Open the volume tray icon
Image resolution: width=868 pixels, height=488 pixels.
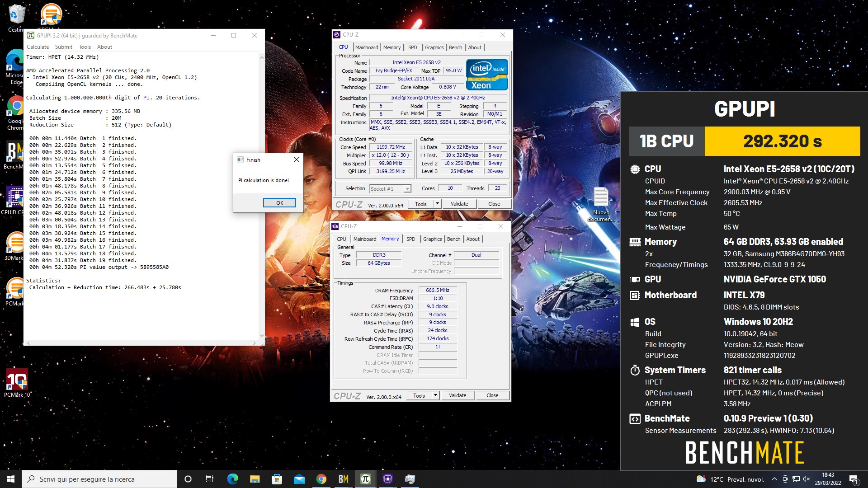[x=807, y=479]
